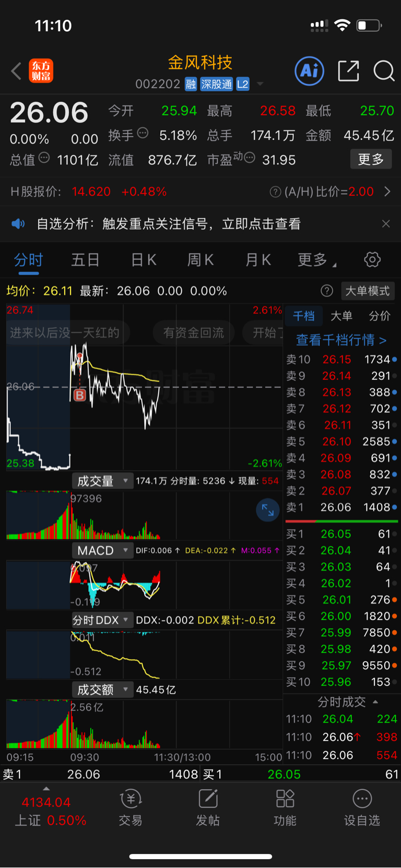Tap the L2 level badge
401x868 pixels.
(x=243, y=84)
